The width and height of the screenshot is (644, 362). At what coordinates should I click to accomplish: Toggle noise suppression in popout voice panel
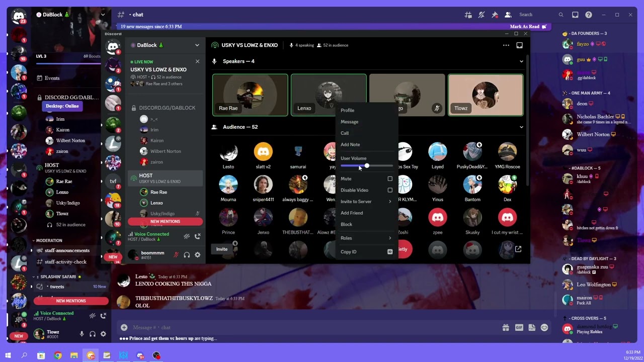(187, 236)
